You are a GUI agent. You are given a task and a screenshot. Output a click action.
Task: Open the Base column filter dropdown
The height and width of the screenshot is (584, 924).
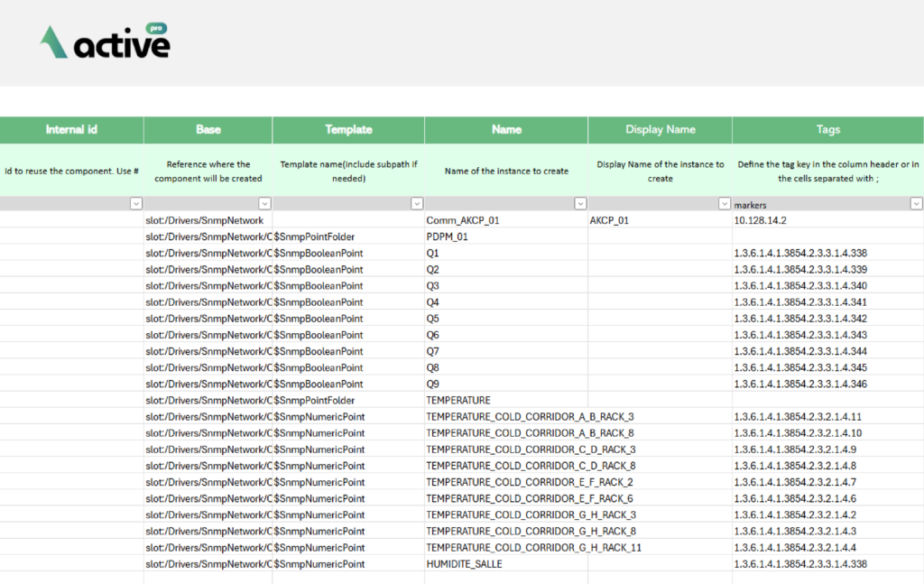(x=264, y=204)
